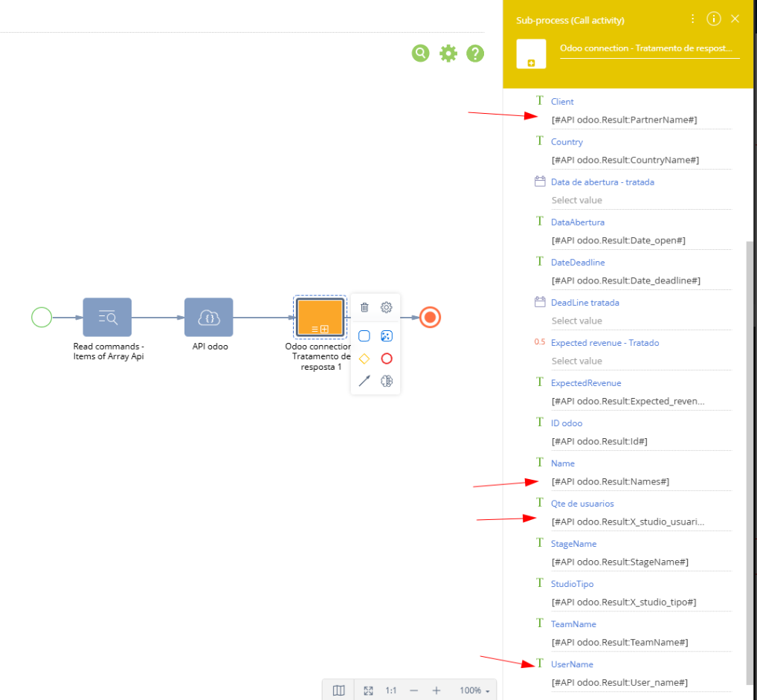
Task: Click the StudioTipo parameter label
Action: click(572, 584)
